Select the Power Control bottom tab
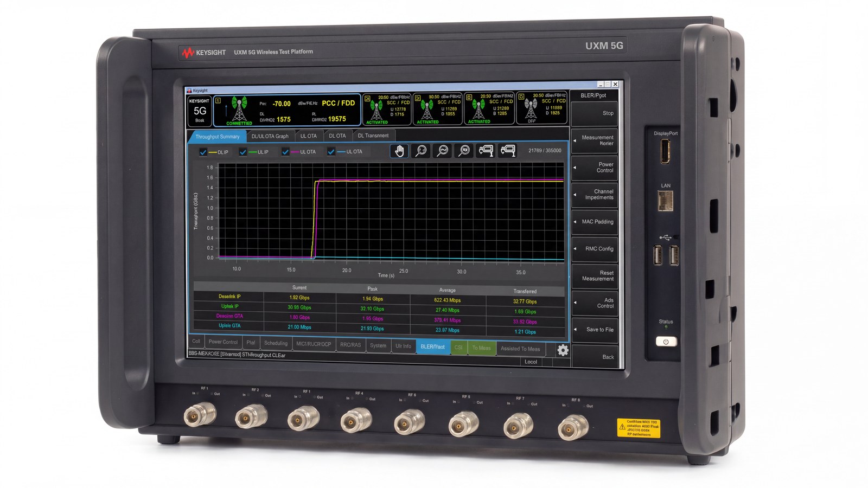Image resolution: width=868 pixels, height=488 pixels. coord(223,342)
